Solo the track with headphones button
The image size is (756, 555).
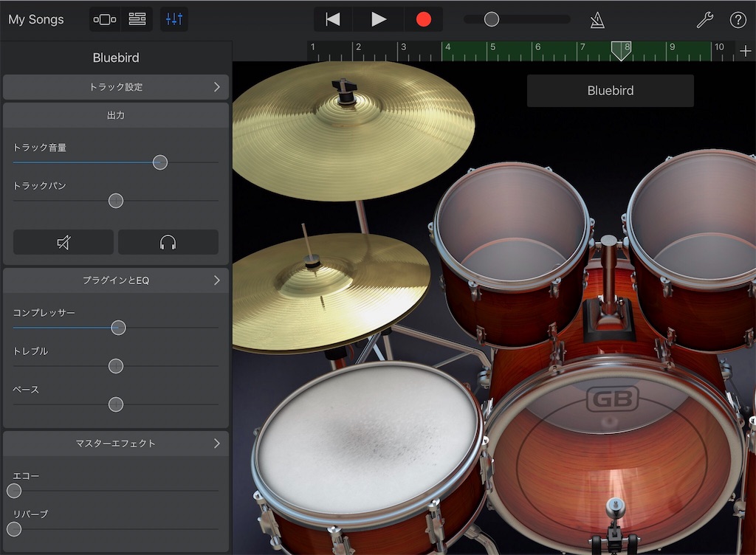168,242
